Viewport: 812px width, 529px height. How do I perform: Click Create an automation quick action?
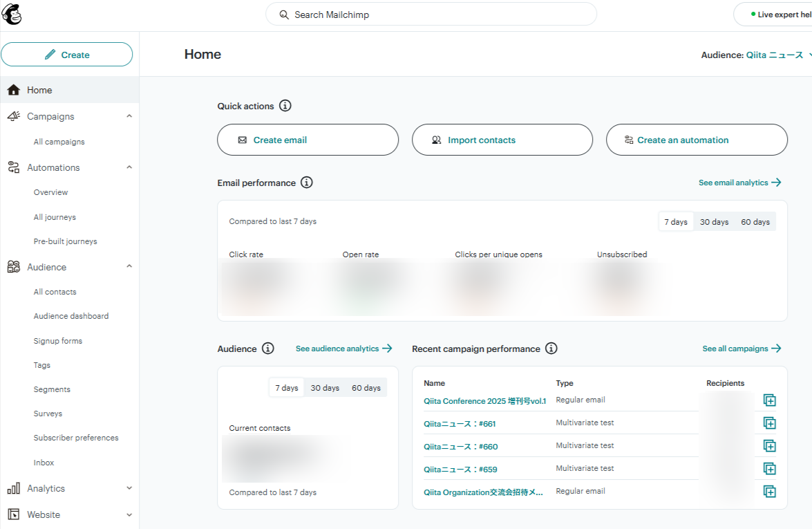[x=697, y=140]
